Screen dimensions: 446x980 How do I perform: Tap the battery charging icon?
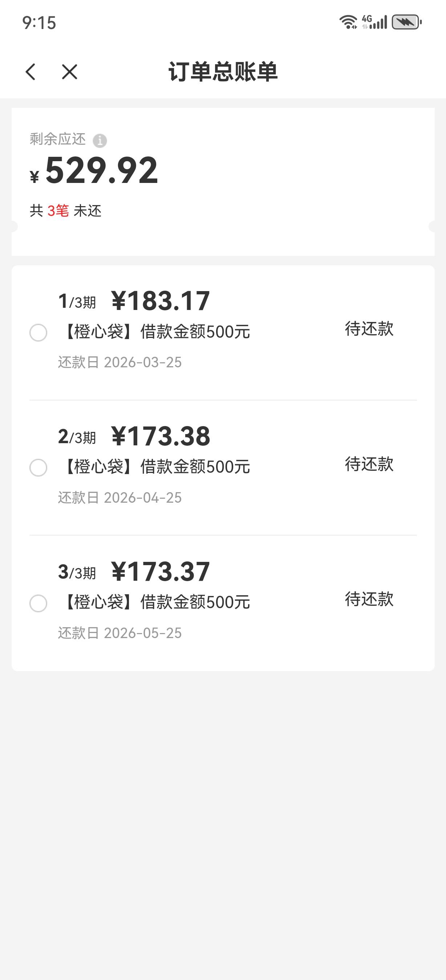tap(406, 22)
